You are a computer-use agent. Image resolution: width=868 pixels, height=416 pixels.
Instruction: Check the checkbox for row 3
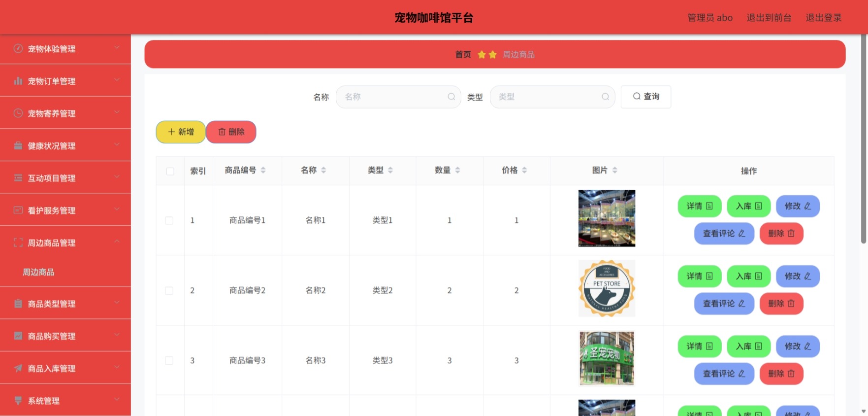point(169,360)
